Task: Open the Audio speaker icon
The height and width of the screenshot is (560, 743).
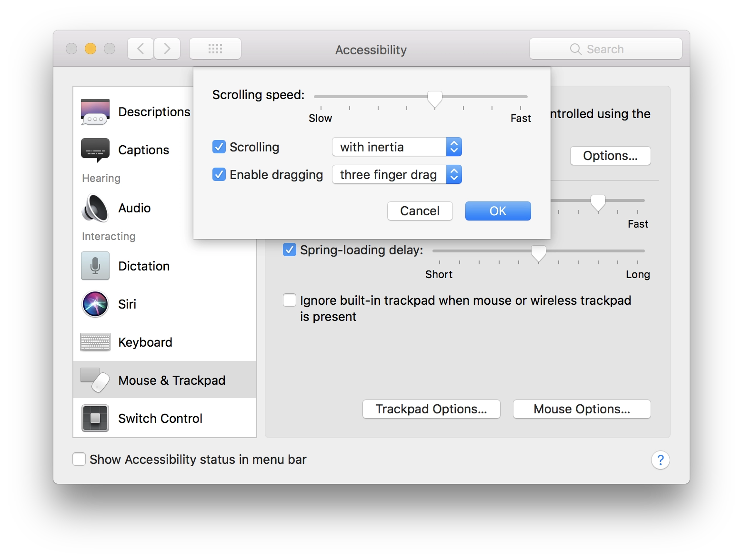Action: (x=95, y=208)
